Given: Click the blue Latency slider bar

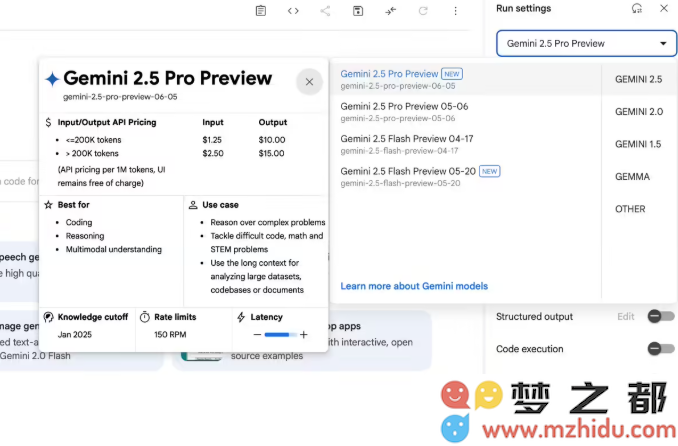Looking at the screenshot, I should click(x=280, y=334).
